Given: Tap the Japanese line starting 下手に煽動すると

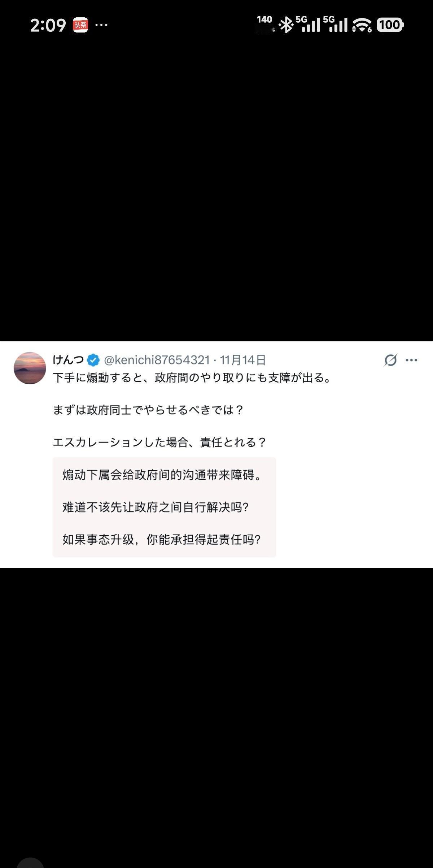Looking at the screenshot, I should tap(192, 378).
